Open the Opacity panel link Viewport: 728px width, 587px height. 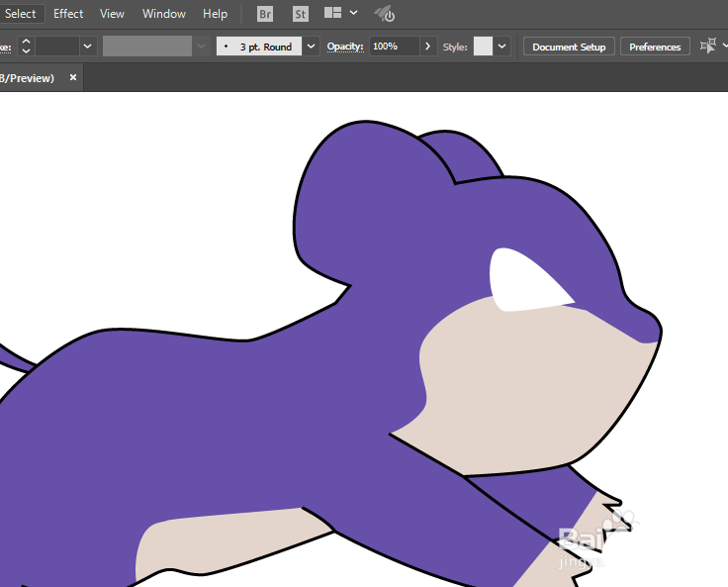click(345, 47)
